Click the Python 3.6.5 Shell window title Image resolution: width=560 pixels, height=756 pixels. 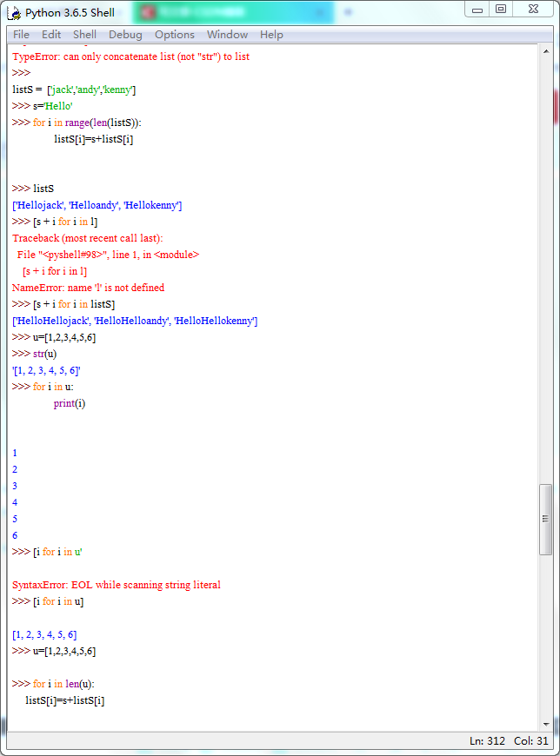[70, 13]
